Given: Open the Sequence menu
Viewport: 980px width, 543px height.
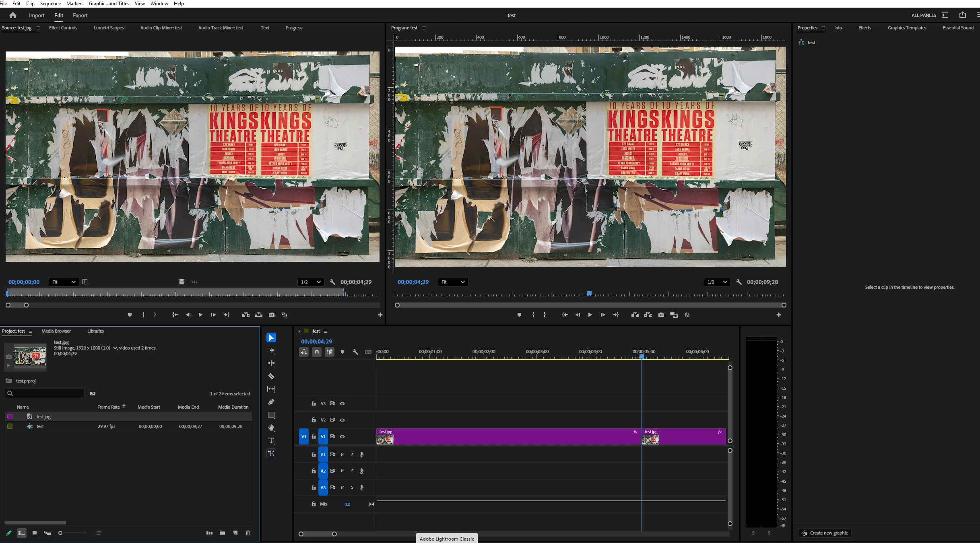Looking at the screenshot, I should coord(50,4).
